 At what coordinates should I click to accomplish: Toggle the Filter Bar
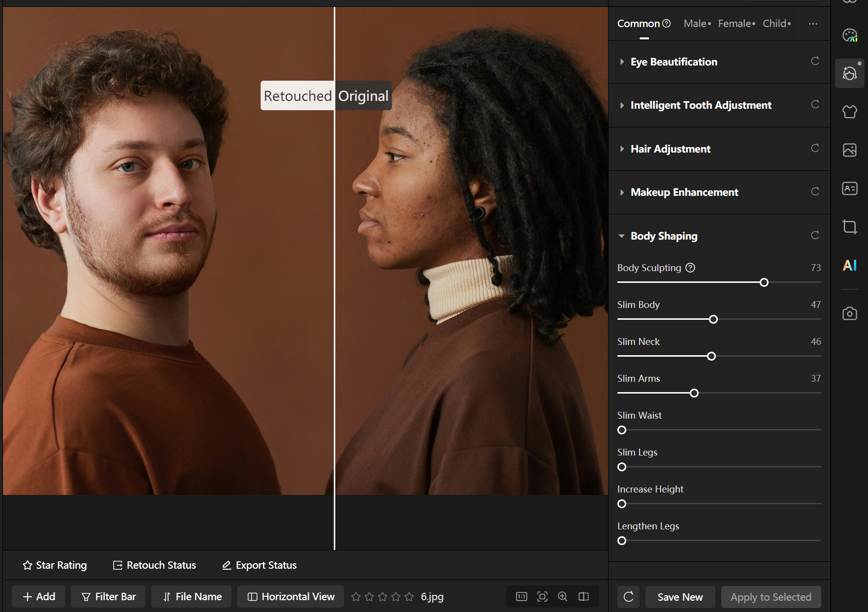point(108,596)
